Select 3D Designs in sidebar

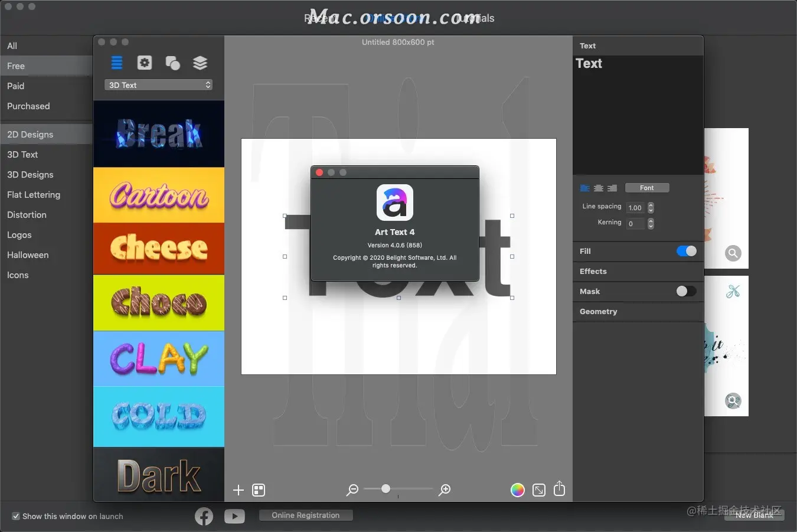tap(46, 175)
